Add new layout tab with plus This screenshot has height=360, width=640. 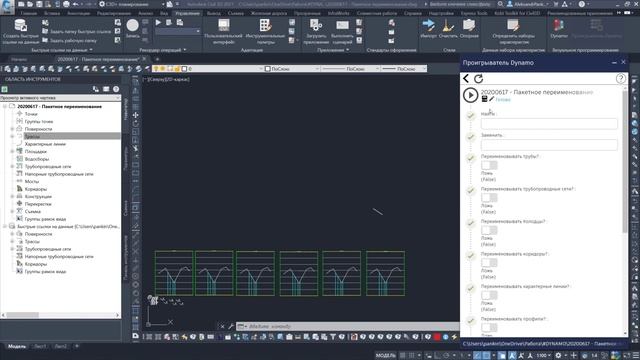click(x=76, y=346)
